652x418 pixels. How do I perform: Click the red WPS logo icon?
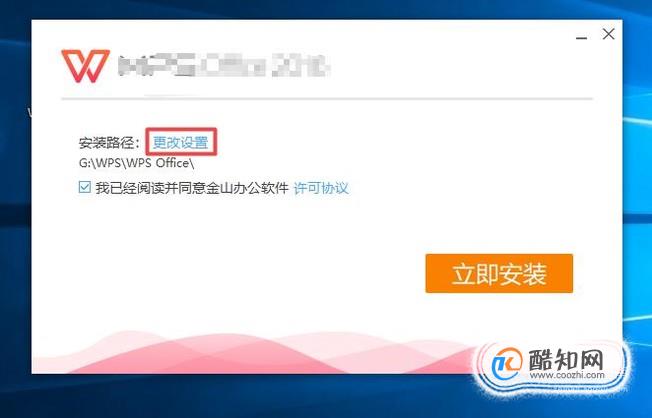click(x=86, y=66)
